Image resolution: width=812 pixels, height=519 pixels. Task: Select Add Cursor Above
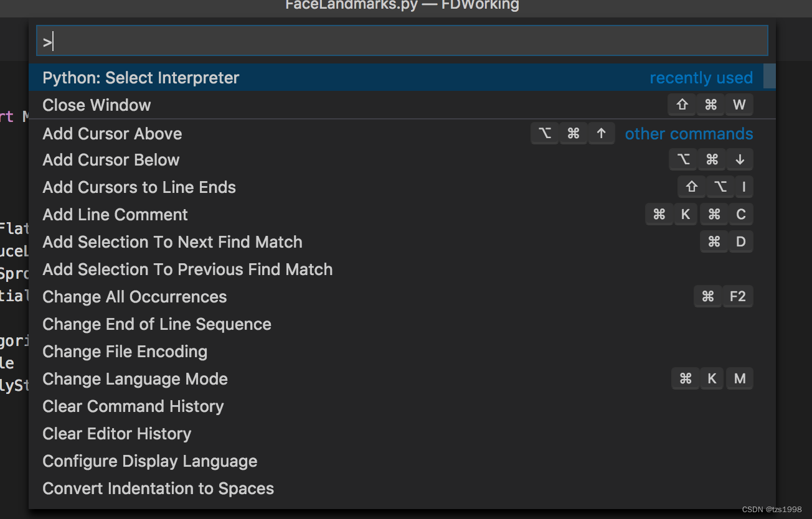click(112, 133)
